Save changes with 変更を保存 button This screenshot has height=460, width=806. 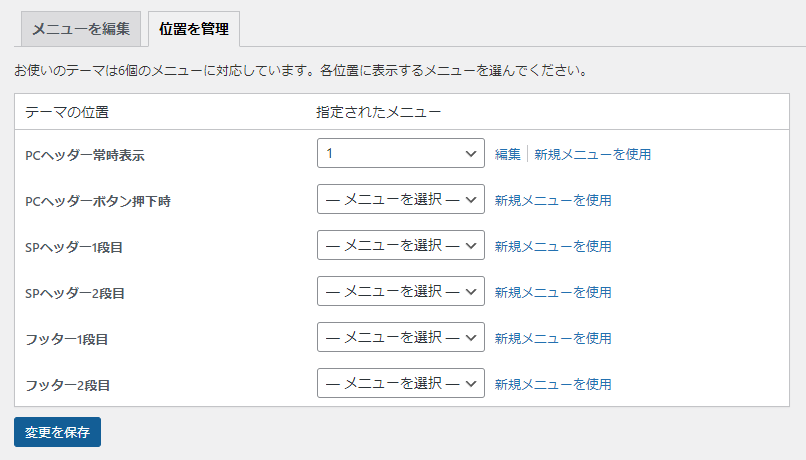pyautogui.click(x=58, y=432)
